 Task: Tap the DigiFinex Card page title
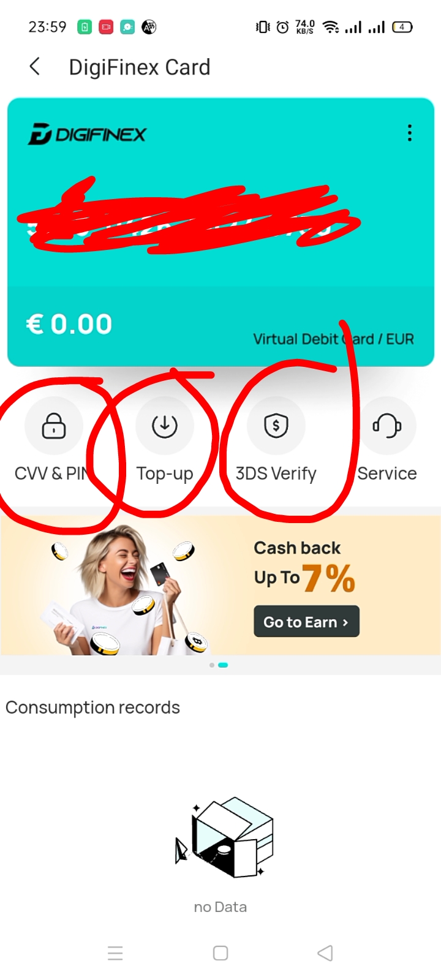pyautogui.click(x=140, y=67)
